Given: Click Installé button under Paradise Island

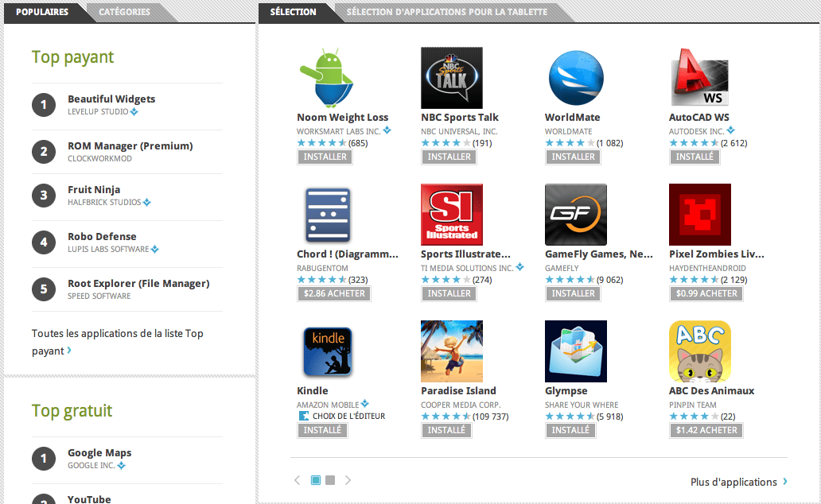Looking at the screenshot, I should tap(446, 430).
